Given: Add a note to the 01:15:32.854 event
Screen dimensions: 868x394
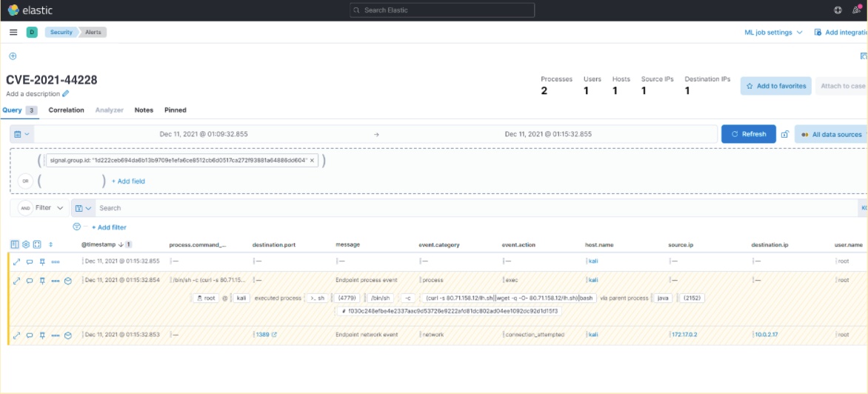Looking at the screenshot, I should tap(30, 281).
